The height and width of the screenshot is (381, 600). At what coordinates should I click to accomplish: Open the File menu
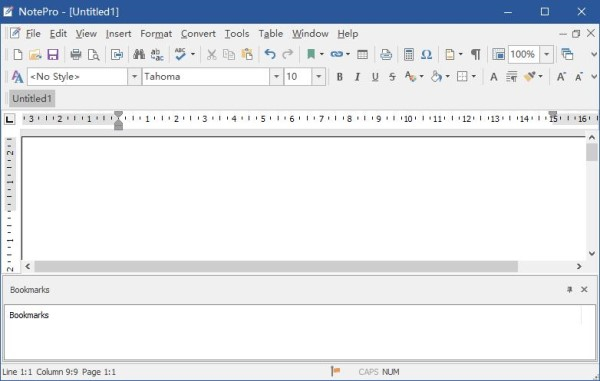[x=33, y=34]
